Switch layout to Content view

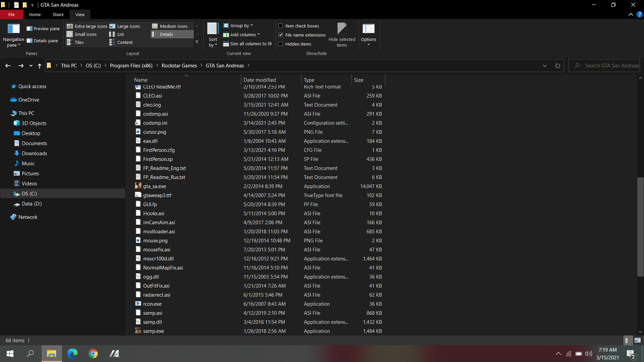(x=121, y=42)
